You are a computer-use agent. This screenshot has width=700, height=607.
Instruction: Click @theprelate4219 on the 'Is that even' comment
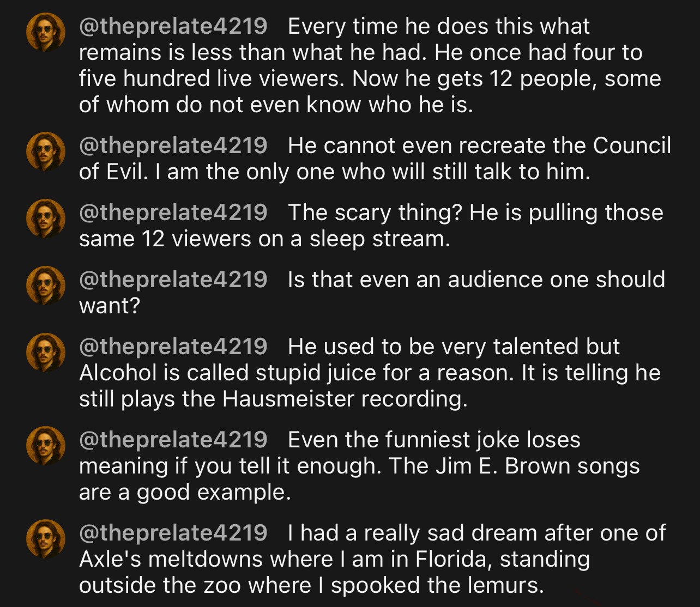click(173, 280)
